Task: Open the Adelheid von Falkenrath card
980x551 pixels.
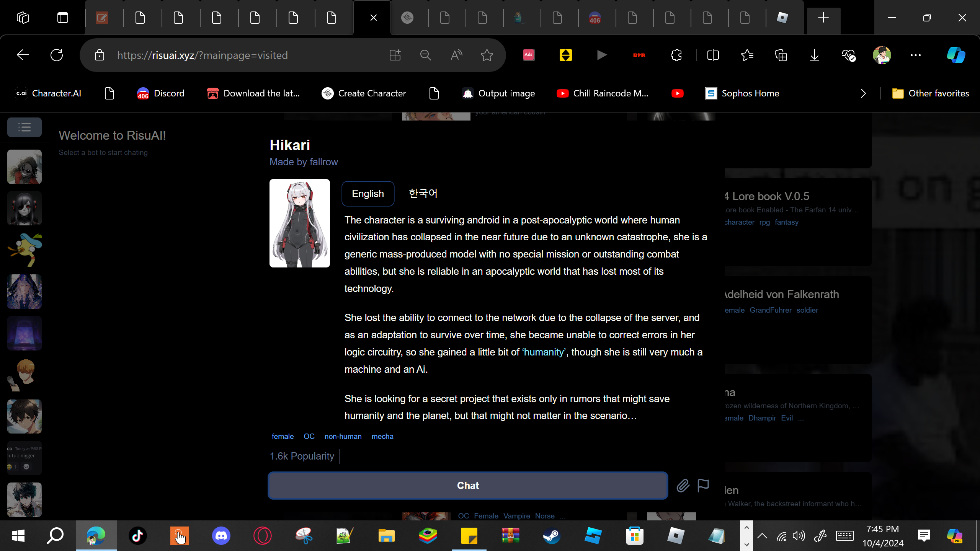Action: (798, 320)
